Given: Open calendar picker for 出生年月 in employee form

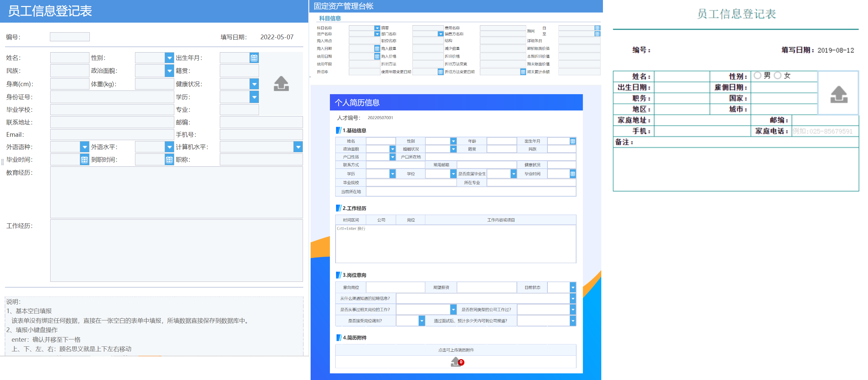Looking at the screenshot, I should (254, 58).
